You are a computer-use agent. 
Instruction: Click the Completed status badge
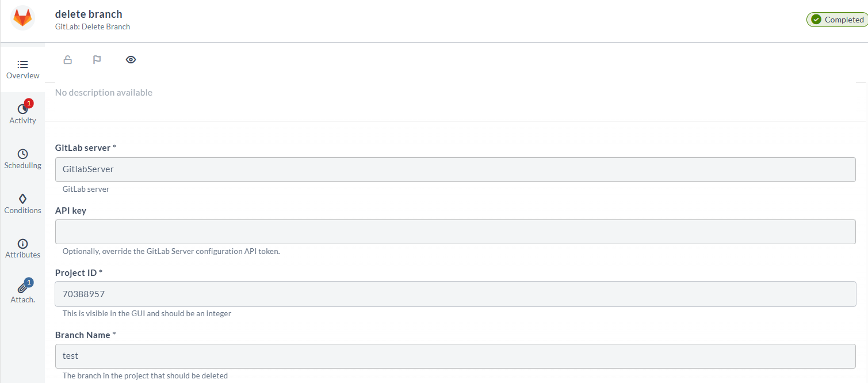[x=838, y=20]
